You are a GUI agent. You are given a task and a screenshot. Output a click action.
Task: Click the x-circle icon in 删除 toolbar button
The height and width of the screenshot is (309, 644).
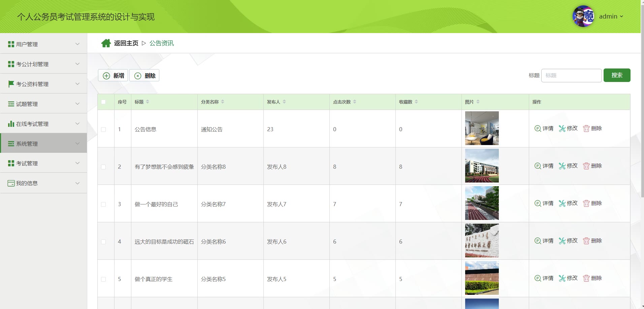coord(138,76)
